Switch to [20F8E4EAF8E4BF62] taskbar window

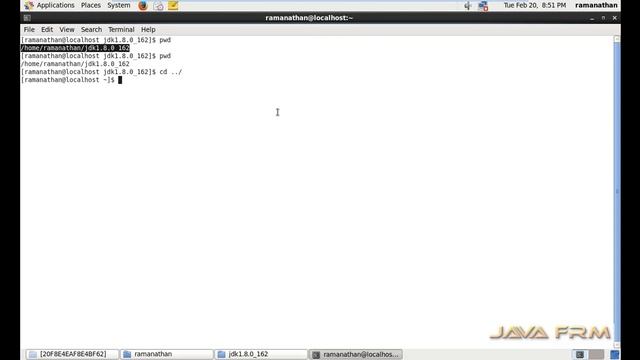tap(72, 354)
